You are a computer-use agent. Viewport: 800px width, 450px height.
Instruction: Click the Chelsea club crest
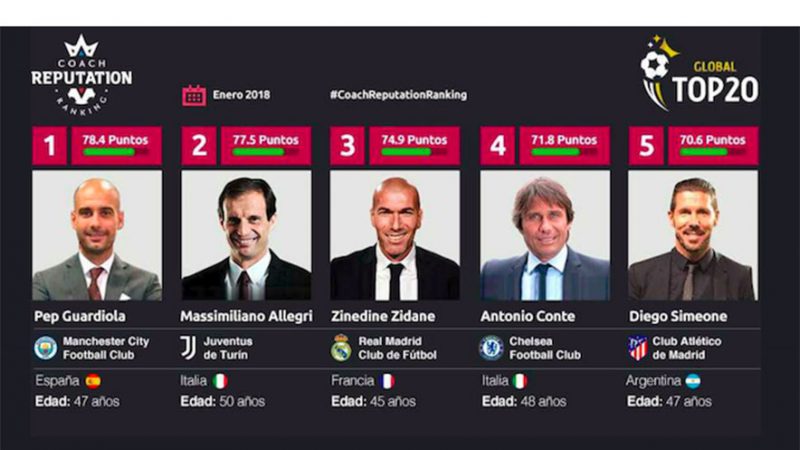491,348
